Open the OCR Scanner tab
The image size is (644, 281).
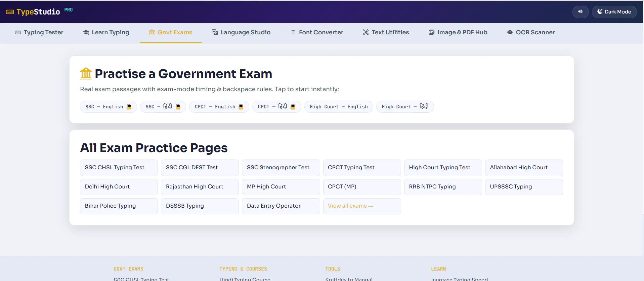click(531, 32)
